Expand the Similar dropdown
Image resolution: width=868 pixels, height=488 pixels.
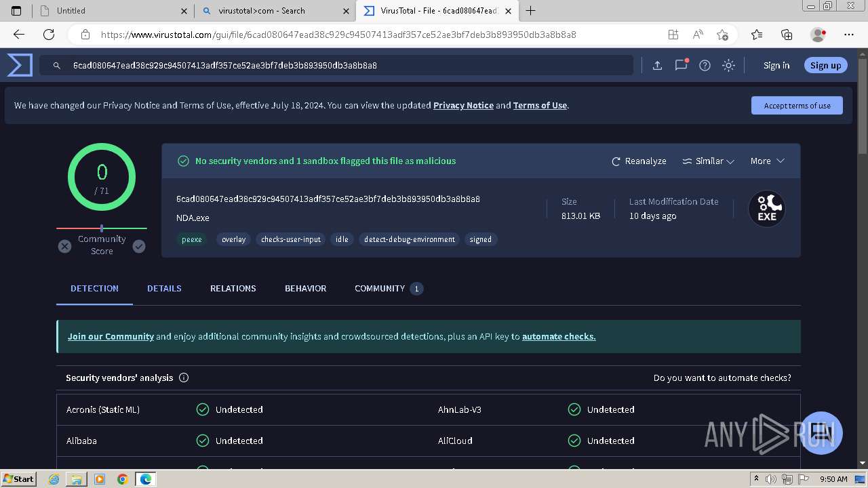[708, 161]
